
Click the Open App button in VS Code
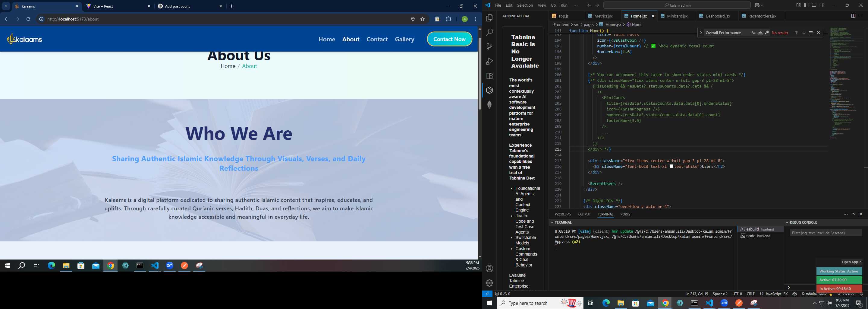pos(851,262)
